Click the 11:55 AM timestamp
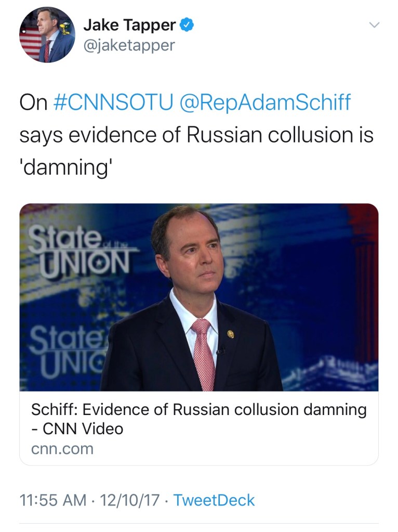 click(x=52, y=500)
